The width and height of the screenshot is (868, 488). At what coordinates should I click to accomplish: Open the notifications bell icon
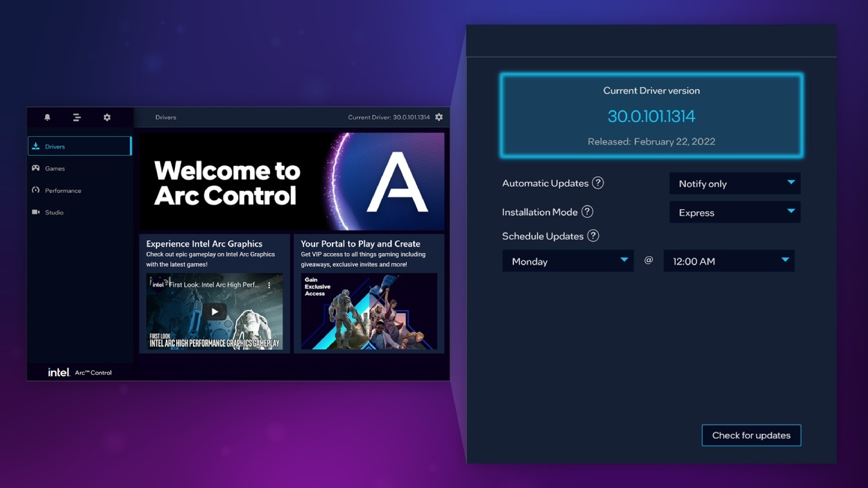point(47,117)
